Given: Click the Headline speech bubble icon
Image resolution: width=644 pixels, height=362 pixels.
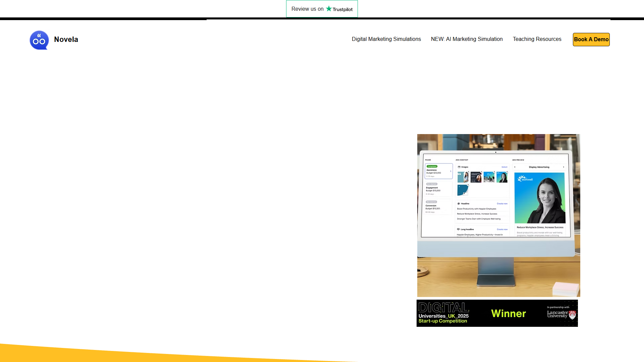Looking at the screenshot, I should [459, 203].
